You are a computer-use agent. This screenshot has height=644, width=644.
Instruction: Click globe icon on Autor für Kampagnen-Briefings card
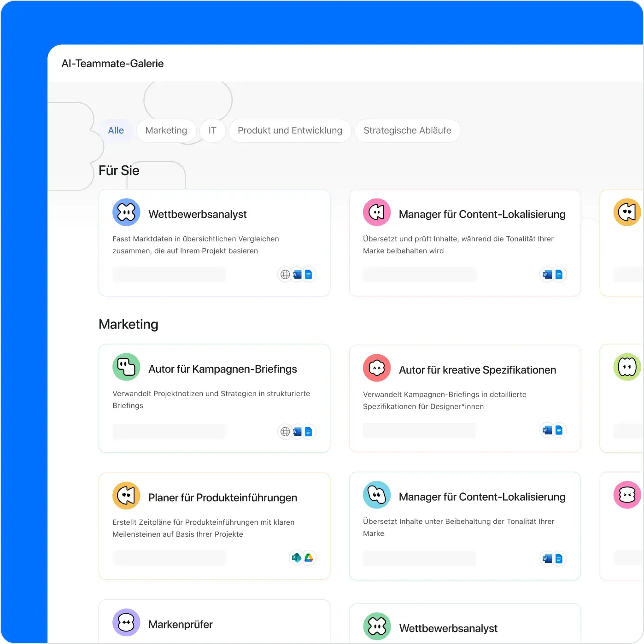285,432
